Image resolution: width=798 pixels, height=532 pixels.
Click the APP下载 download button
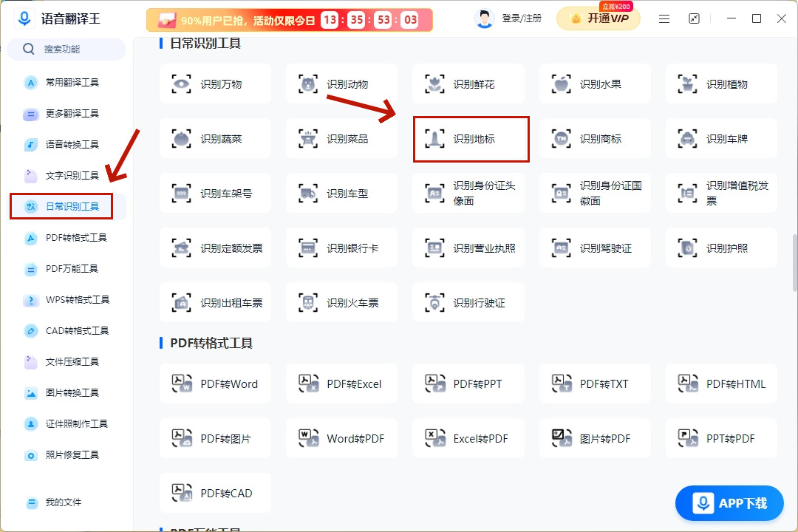(x=729, y=503)
